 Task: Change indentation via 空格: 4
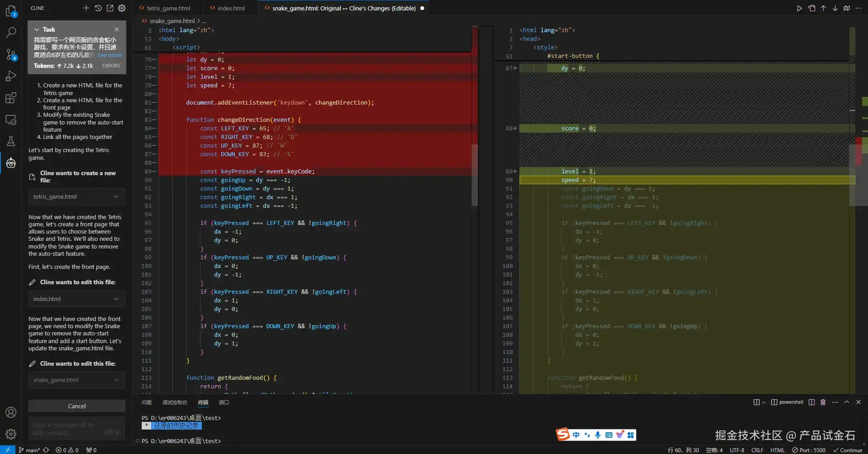[x=714, y=450]
